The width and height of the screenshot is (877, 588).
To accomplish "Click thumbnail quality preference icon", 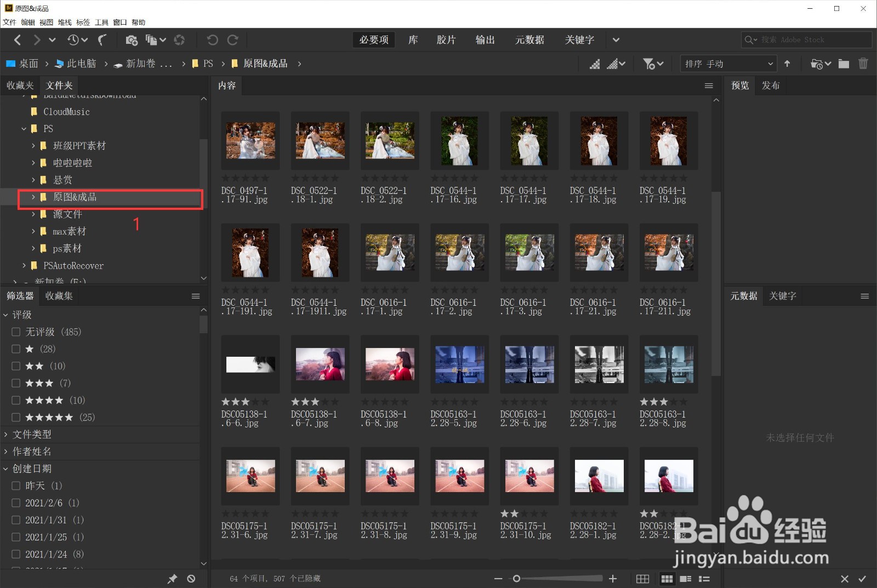I will tap(595, 64).
